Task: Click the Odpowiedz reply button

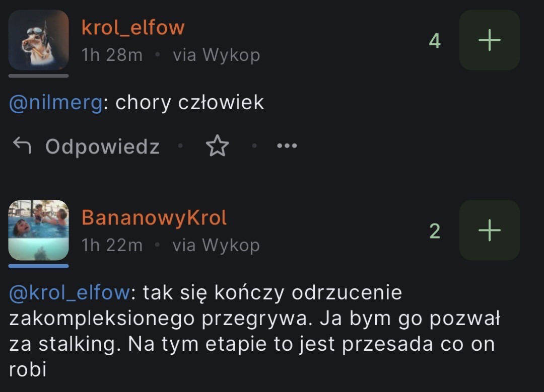Action: [102, 146]
